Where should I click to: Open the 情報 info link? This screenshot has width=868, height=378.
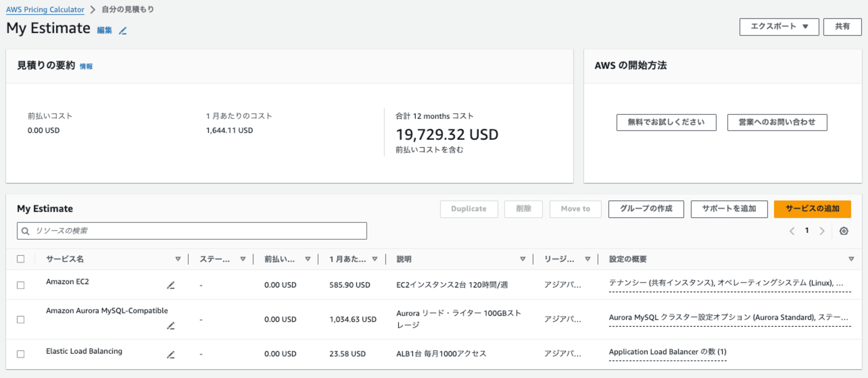(86, 66)
